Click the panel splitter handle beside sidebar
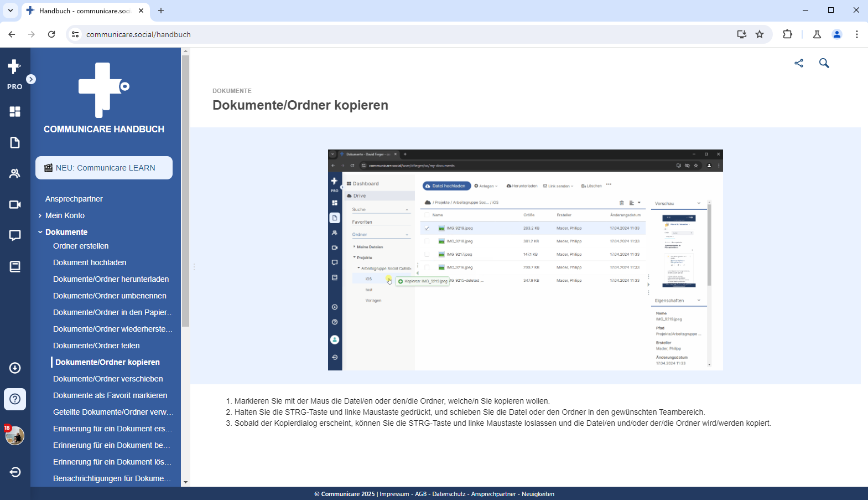Screen dimensions: 868x500 194,267
